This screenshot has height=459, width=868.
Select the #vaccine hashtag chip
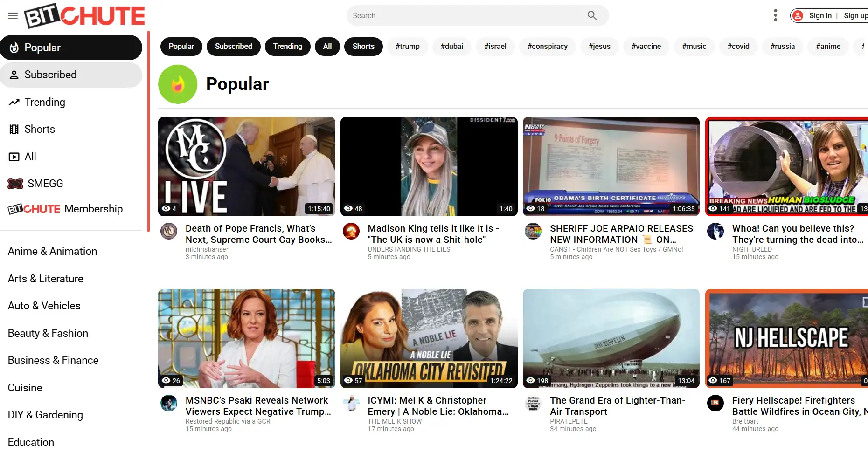coord(646,47)
